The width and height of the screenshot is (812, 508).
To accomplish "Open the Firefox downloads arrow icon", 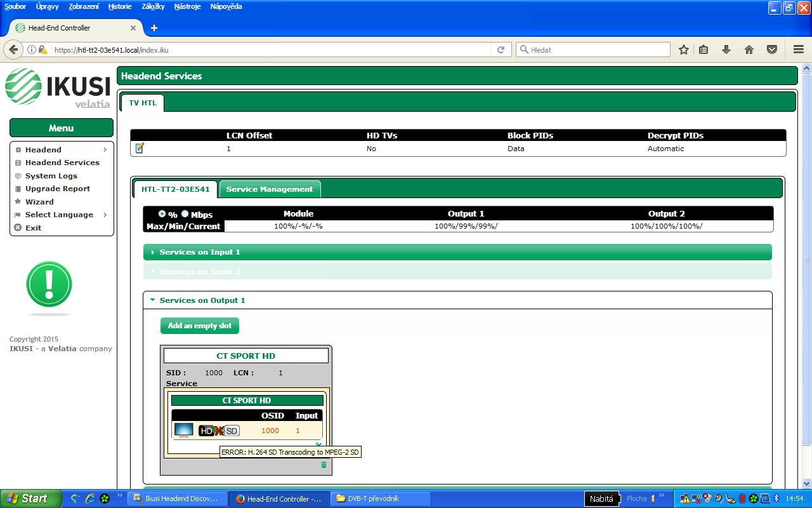I will [726, 50].
